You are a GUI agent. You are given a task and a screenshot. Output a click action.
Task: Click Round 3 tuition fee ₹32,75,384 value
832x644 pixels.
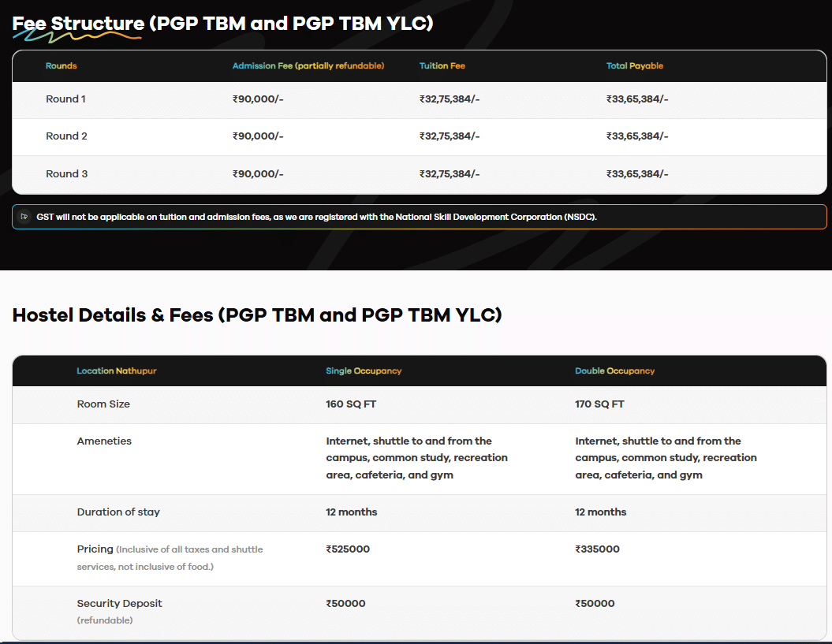[x=450, y=174]
